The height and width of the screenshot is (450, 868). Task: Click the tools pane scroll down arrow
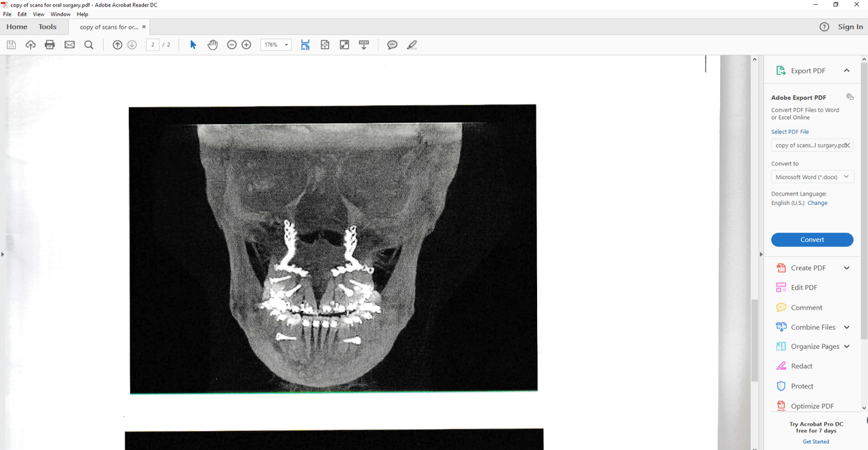(864, 408)
